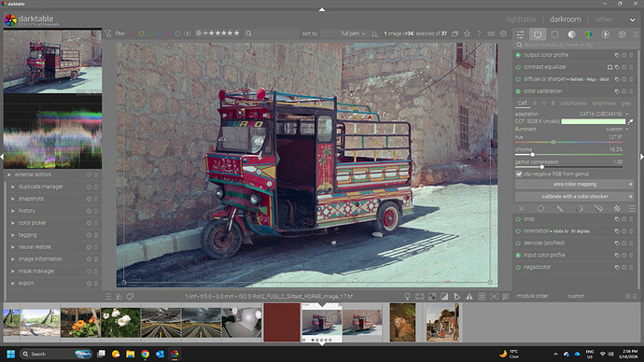644x362 pixels.
Task: Open global preferences gear icon
Action: point(504,34)
